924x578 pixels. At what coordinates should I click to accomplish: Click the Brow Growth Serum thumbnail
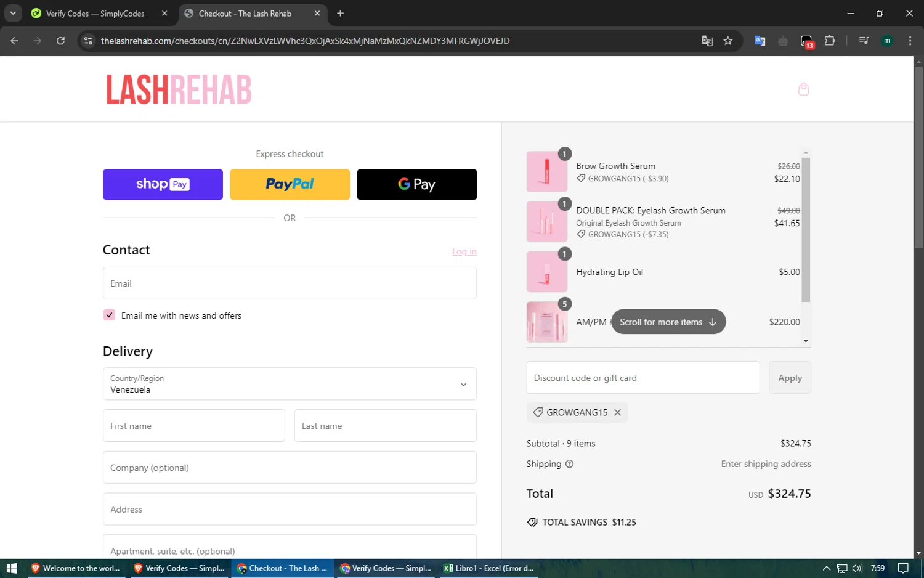coord(547,172)
